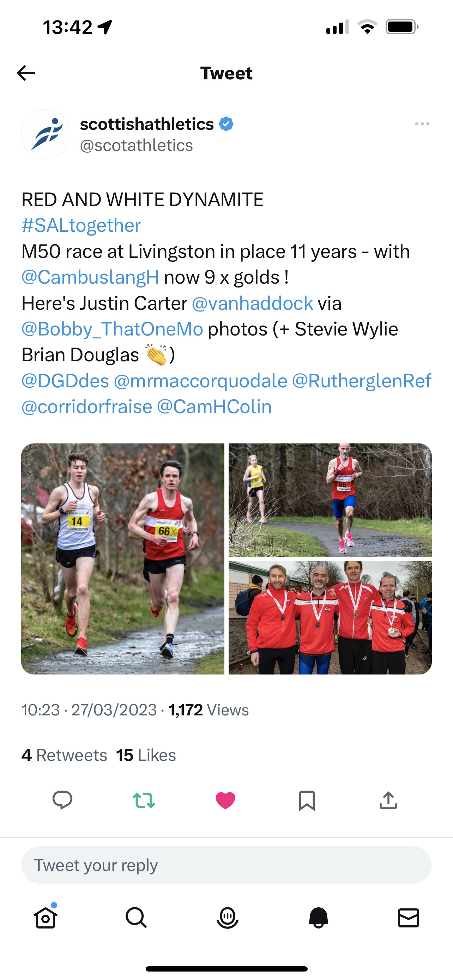Open the #SALtogether hashtag link
Viewport: 453px width, 980px height.
tap(81, 225)
